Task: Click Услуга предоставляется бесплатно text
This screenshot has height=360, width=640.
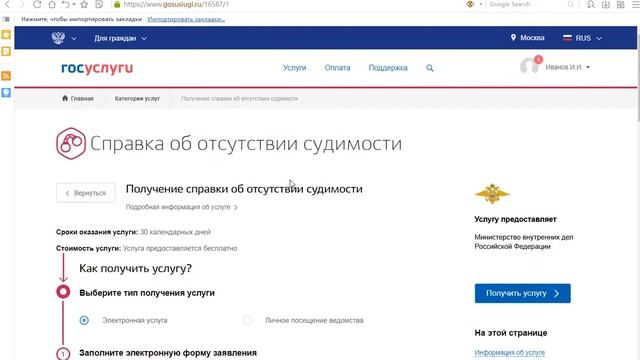Action: [x=180, y=248]
